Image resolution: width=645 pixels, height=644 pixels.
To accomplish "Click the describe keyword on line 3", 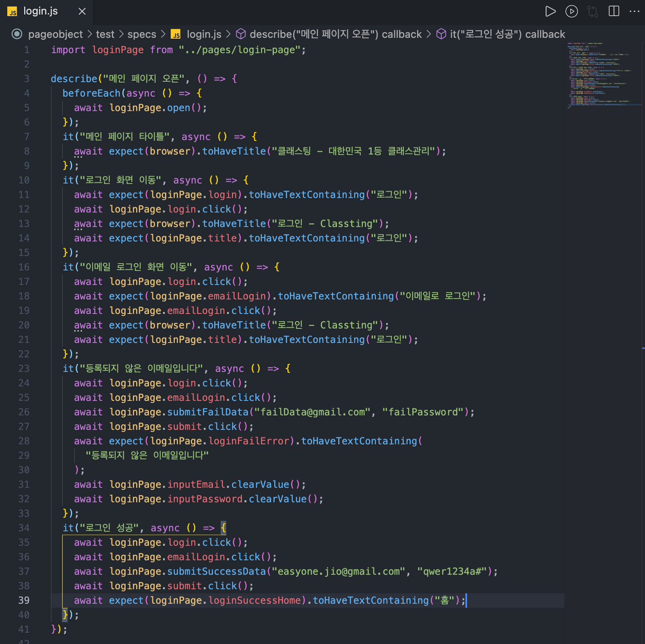I will pyautogui.click(x=74, y=79).
